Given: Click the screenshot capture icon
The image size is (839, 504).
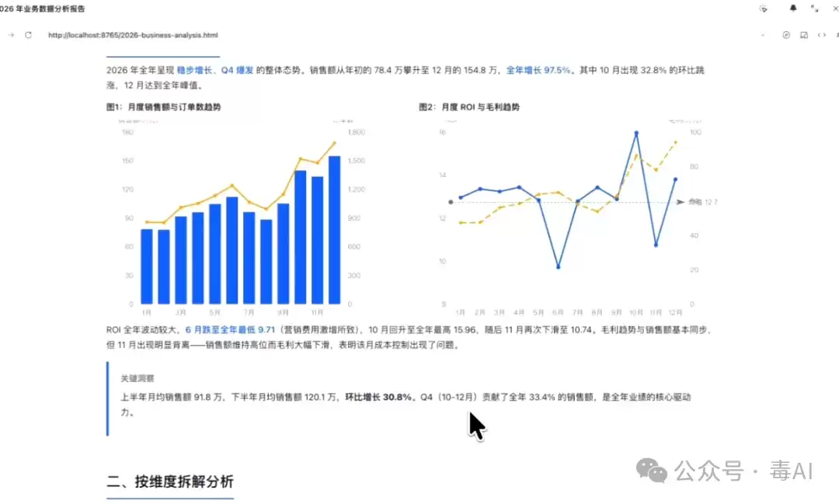Looking at the screenshot, I should coord(804,35).
